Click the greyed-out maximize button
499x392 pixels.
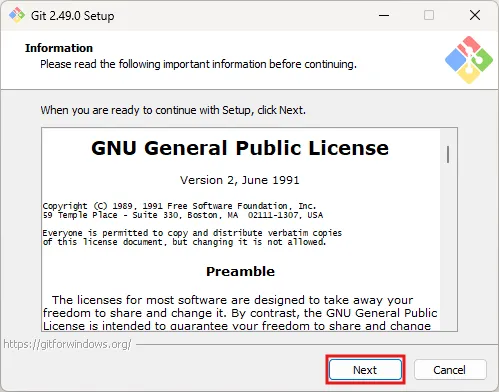(x=429, y=15)
